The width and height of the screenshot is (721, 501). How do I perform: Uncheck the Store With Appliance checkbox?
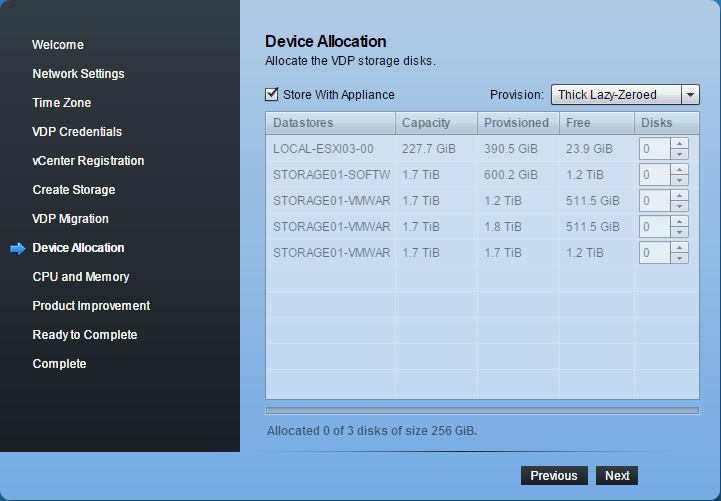point(272,94)
